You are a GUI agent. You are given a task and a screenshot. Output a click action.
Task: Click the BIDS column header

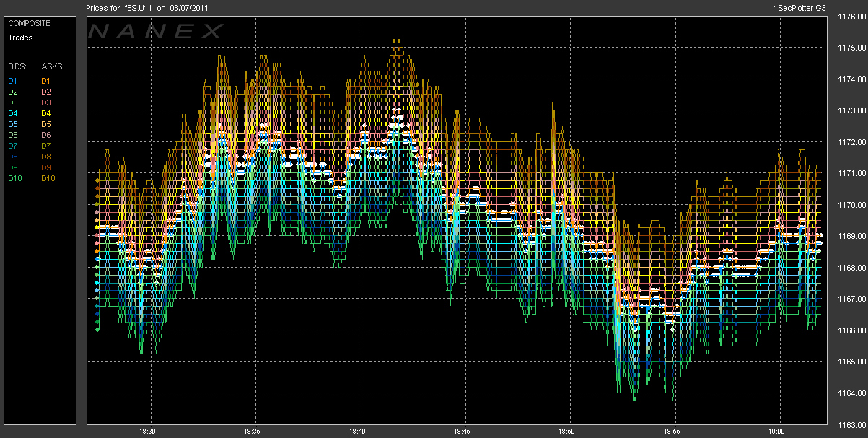click(x=17, y=66)
